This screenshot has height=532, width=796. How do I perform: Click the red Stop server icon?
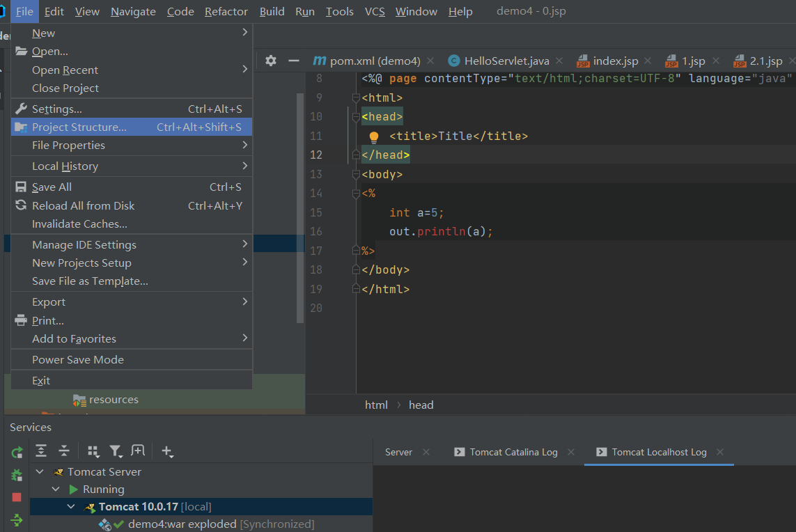16,497
